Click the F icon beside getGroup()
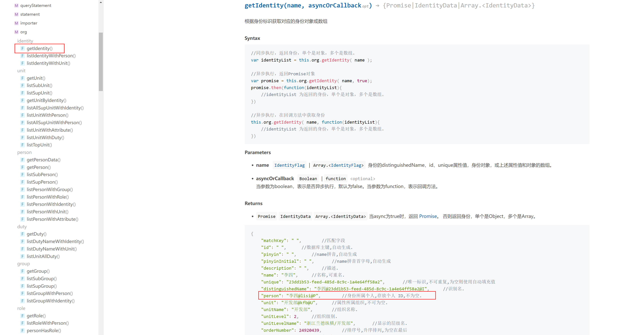 (22, 271)
